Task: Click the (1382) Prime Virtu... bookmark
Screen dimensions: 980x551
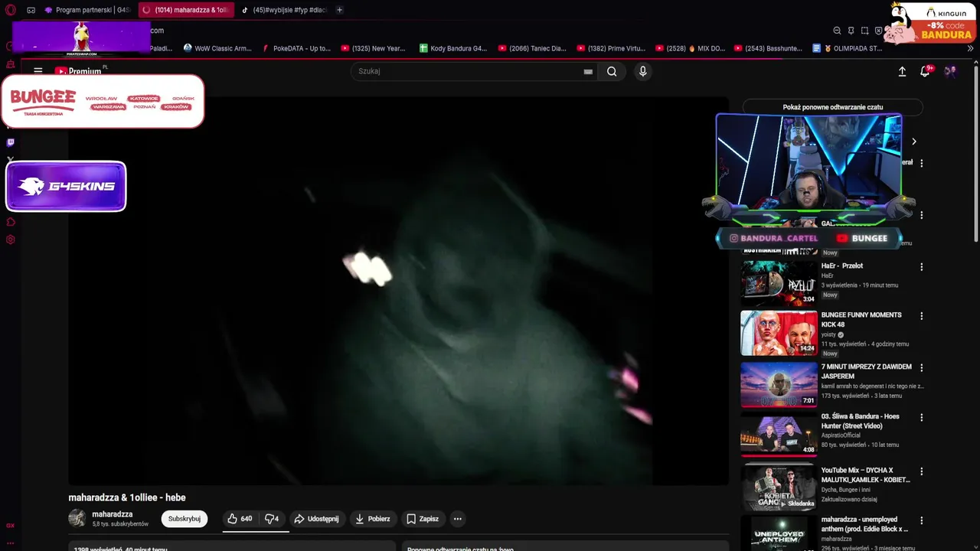Action: pos(611,48)
